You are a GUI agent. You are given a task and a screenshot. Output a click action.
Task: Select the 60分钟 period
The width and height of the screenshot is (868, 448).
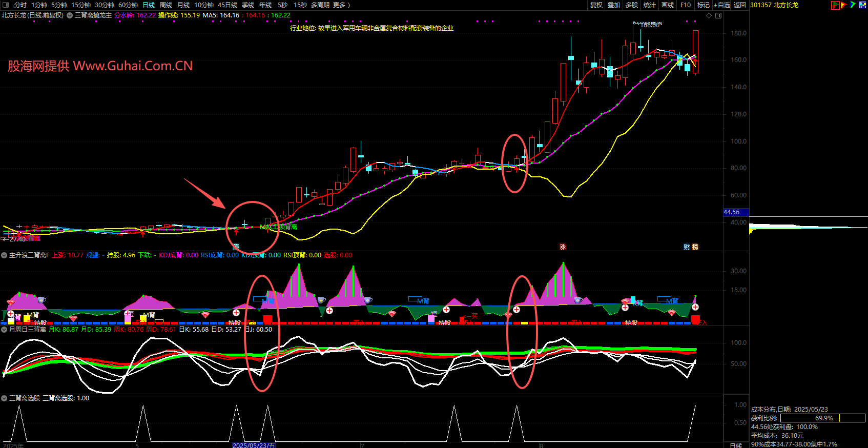point(128,5)
